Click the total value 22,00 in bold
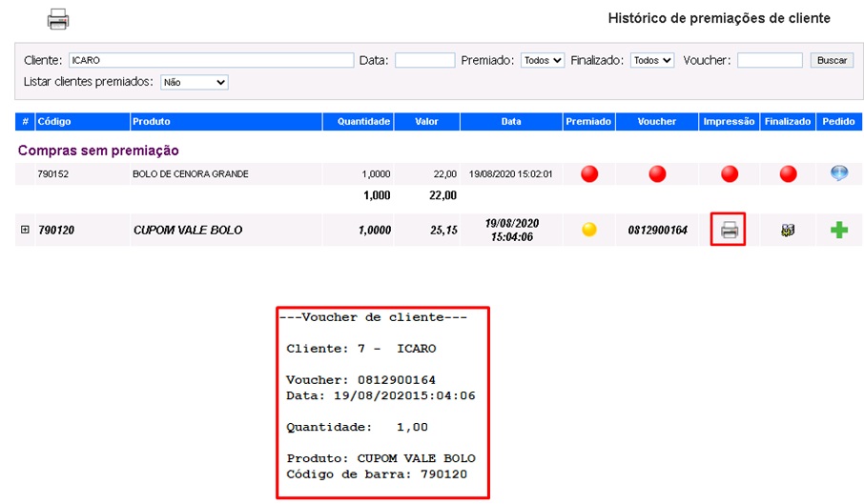 [442, 195]
